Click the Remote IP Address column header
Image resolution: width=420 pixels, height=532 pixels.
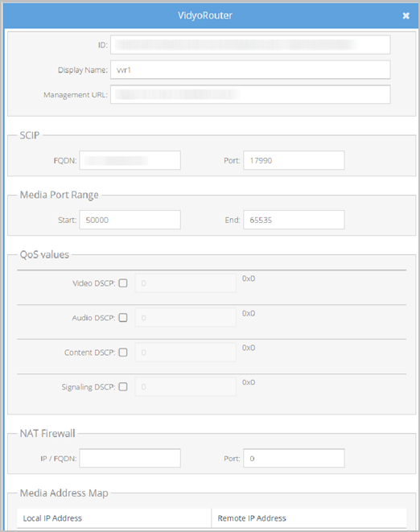coord(309,518)
